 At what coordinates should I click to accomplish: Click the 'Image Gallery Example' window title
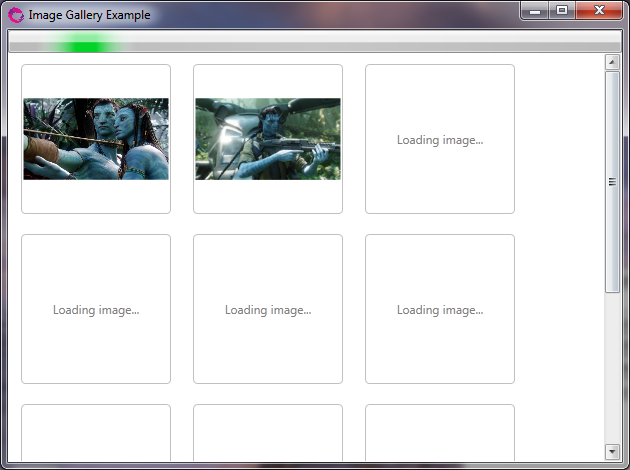[89, 15]
